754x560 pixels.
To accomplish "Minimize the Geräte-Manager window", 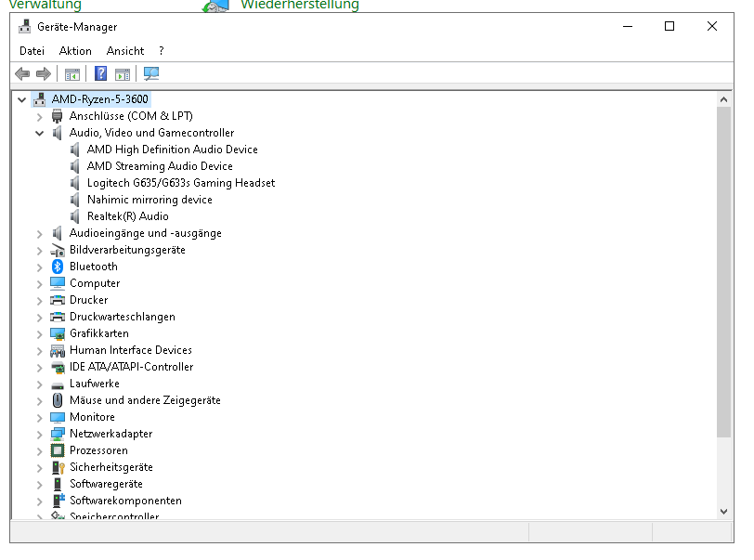I will tap(628, 26).
